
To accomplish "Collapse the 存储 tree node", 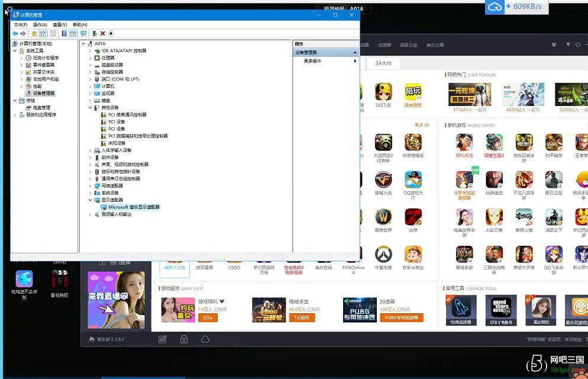I will pyautogui.click(x=15, y=101).
